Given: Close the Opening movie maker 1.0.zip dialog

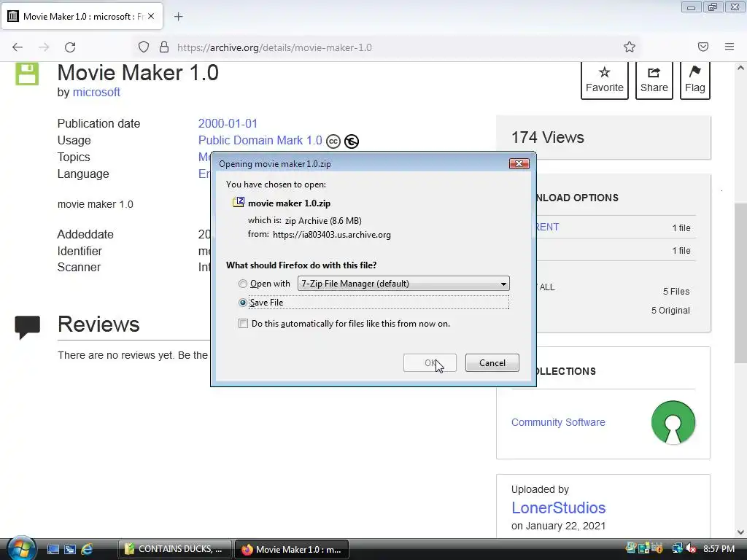Looking at the screenshot, I should tap(519, 164).
